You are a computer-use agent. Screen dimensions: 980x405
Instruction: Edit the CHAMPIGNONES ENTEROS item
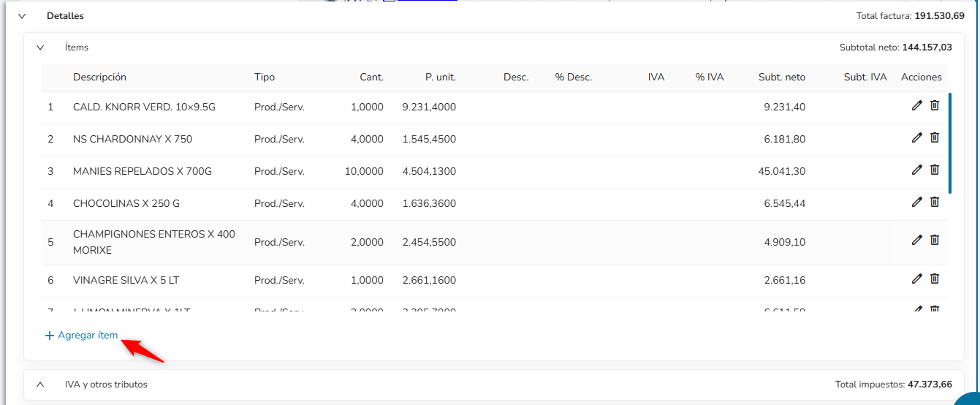tap(917, 240)
